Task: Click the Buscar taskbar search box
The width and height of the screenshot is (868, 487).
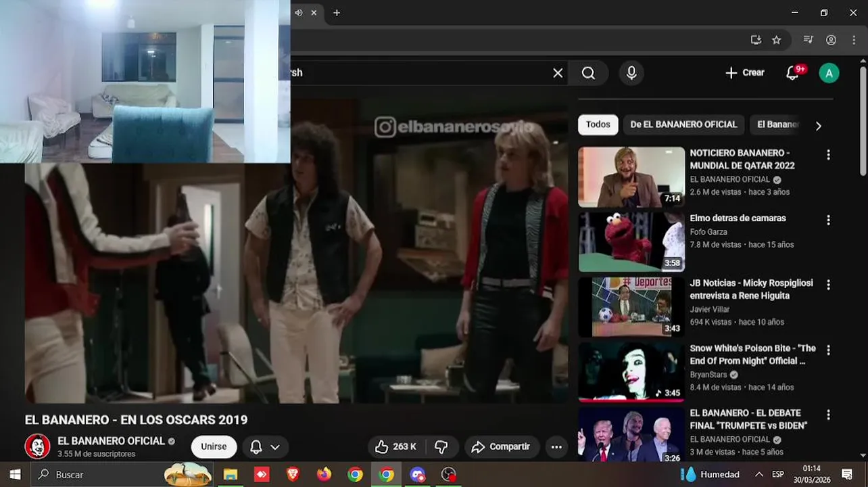Action: [x=122, y=475]
